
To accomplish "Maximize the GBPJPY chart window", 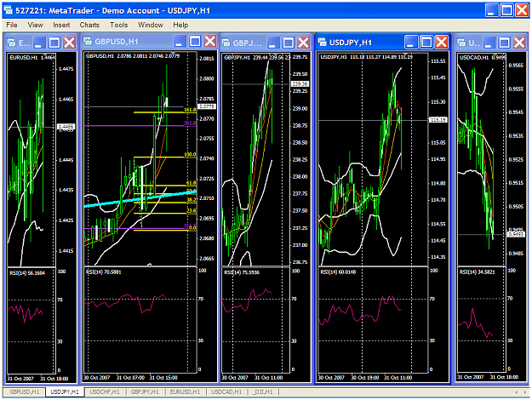I will [288, 43].
